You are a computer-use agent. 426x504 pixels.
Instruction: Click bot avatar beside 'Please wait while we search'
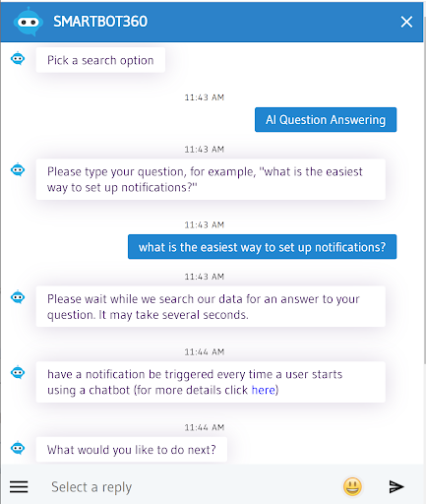[x=18, y=297]
